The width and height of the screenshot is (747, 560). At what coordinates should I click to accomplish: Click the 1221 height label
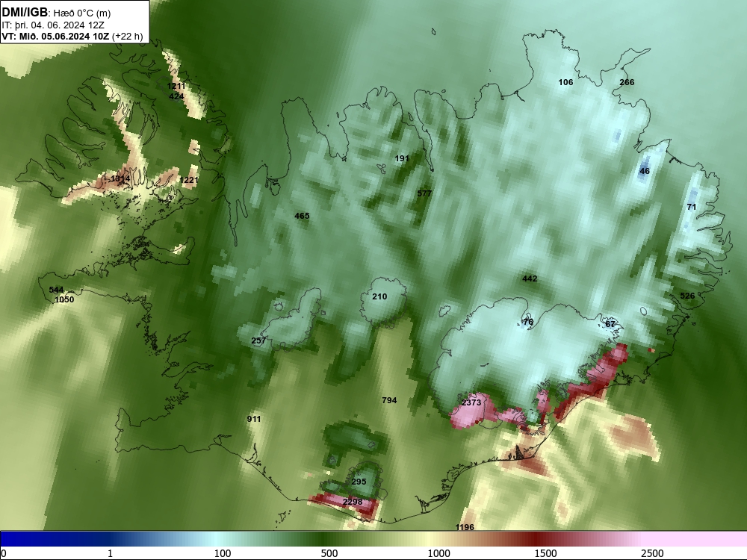click(x=189, y=180)
